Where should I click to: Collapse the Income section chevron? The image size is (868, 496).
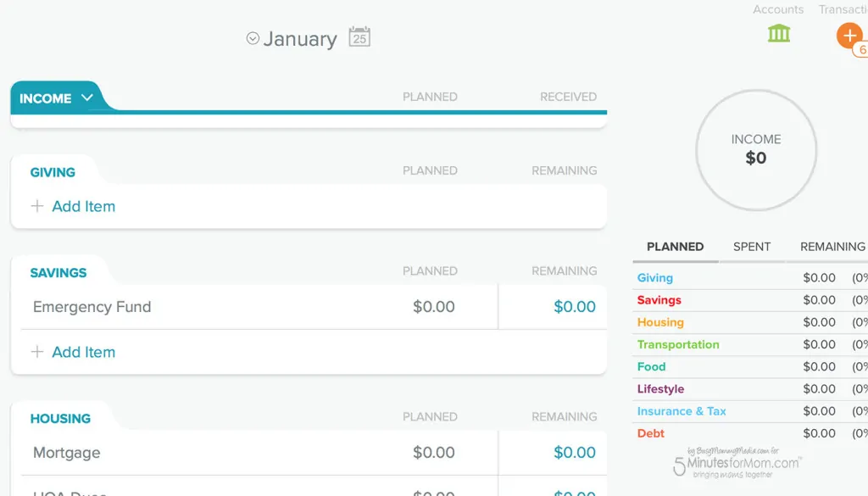(86, 98)
